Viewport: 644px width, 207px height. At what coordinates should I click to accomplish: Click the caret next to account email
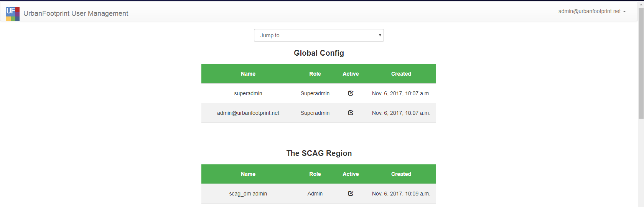[624, 12]
